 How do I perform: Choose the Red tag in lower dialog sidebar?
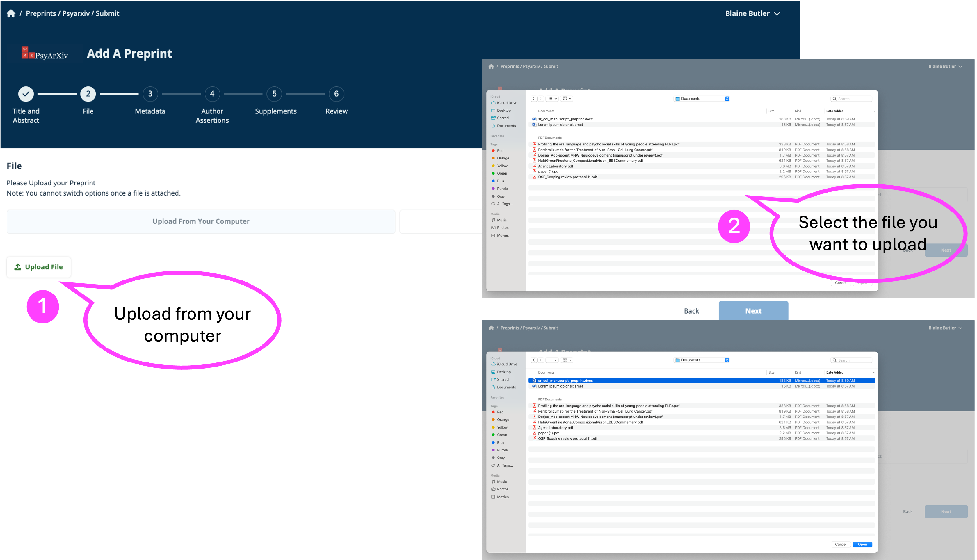click(500, 412)
